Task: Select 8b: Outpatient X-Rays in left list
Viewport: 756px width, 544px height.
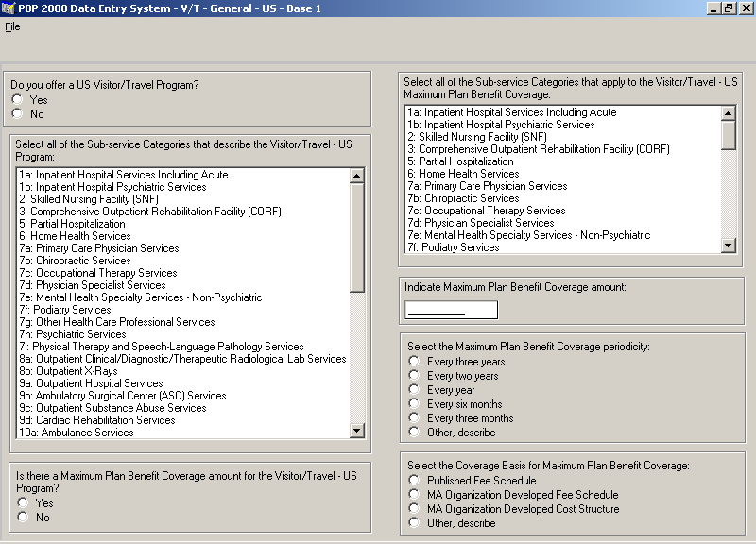Action: 68,371
